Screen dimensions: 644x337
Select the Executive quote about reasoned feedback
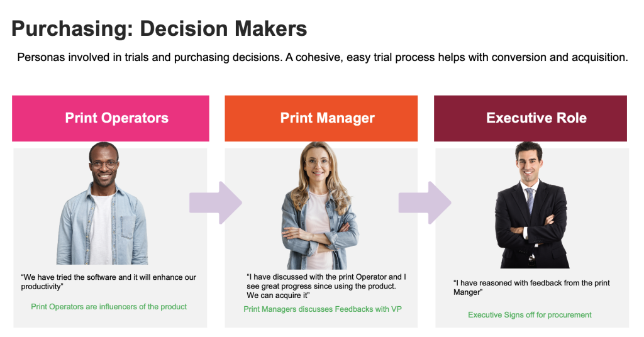(x=531, y=287)
